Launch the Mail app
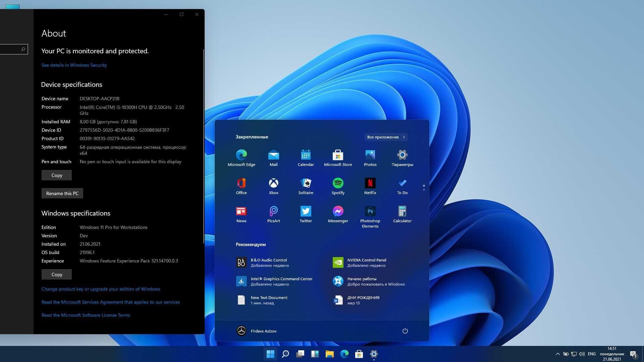This screenshot has height=362, width=644. (x=274, y=158)
